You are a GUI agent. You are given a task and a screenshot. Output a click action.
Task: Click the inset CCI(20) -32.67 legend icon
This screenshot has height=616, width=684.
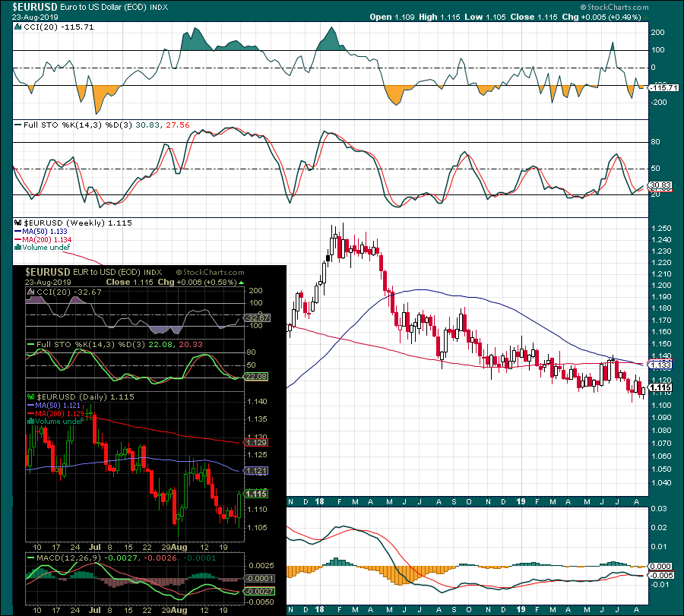30,292
